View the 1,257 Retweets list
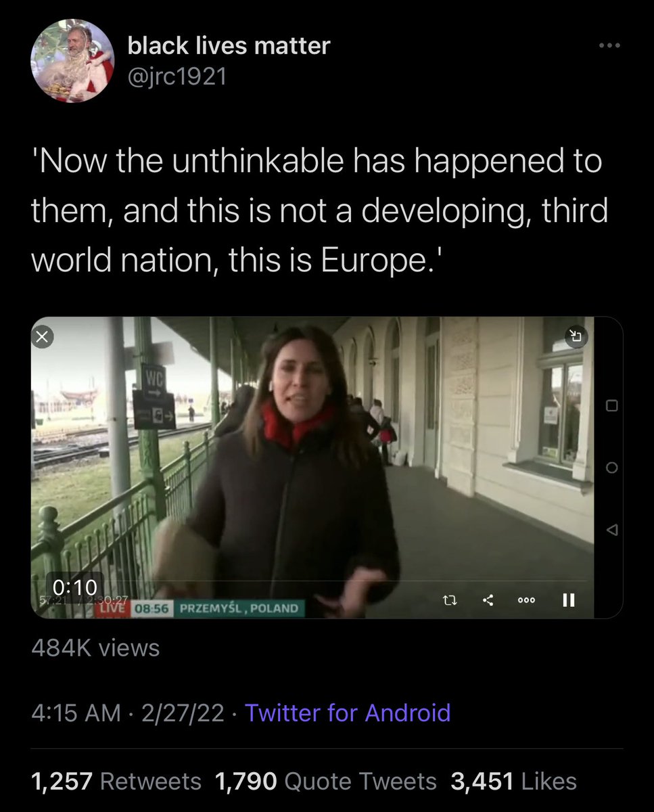Viewport: 654px width, 812px height. 116,781
